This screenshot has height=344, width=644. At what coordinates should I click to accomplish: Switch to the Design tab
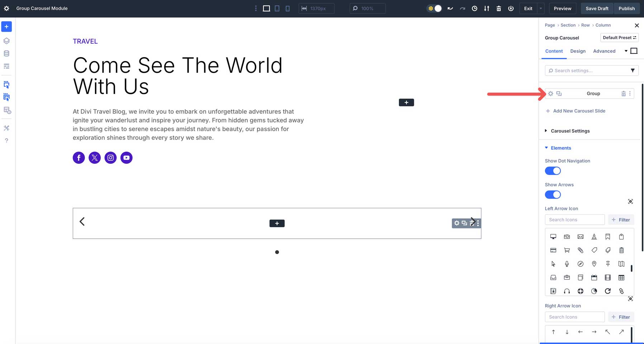[x=578, y=51]
